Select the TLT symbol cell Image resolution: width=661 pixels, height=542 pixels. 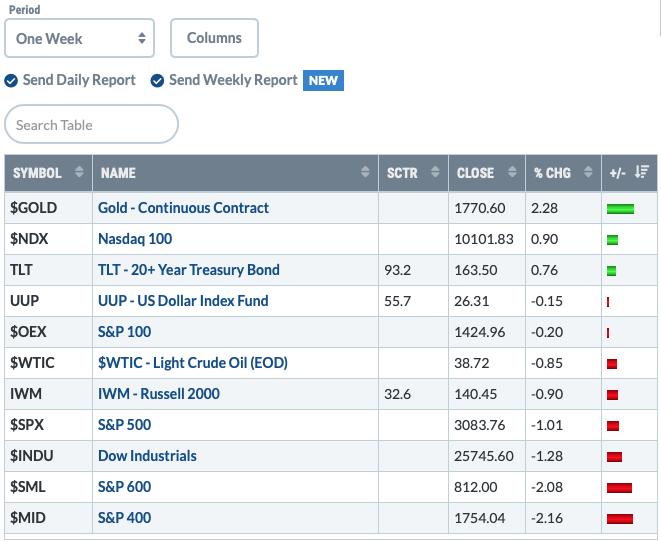point(48,270)
